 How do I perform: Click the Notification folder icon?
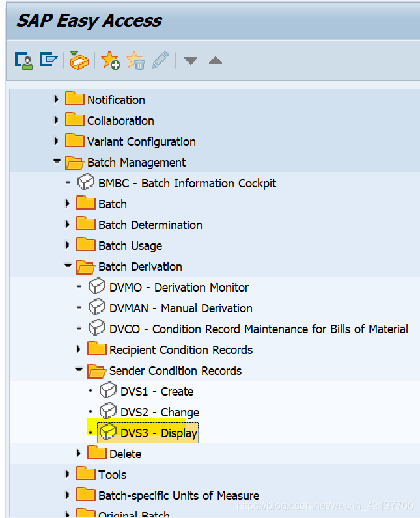[75, 99]
